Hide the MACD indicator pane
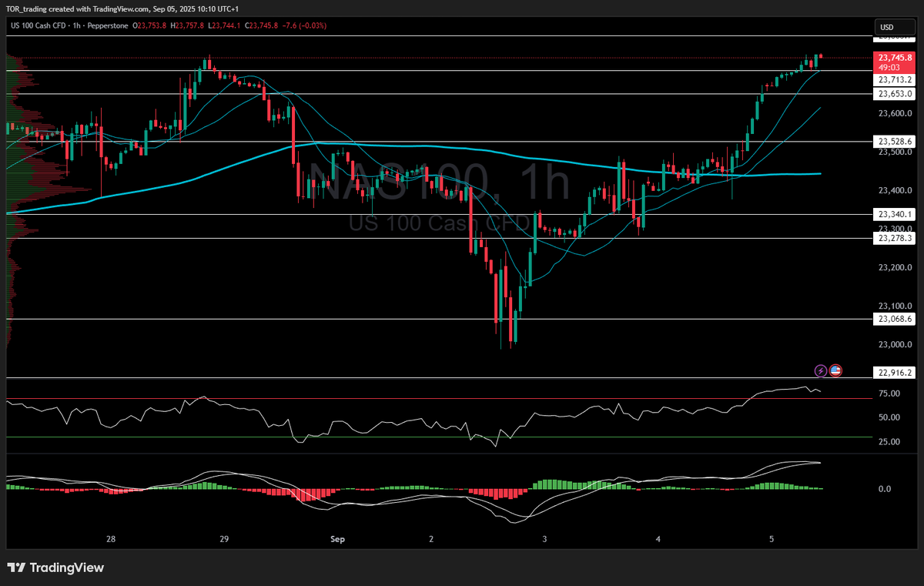 click(x=46, y=462)
